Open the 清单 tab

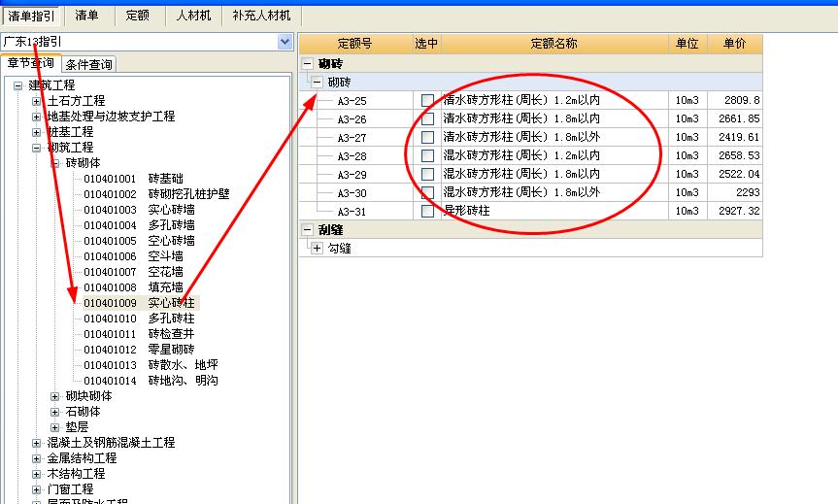(x=87, y=16)
